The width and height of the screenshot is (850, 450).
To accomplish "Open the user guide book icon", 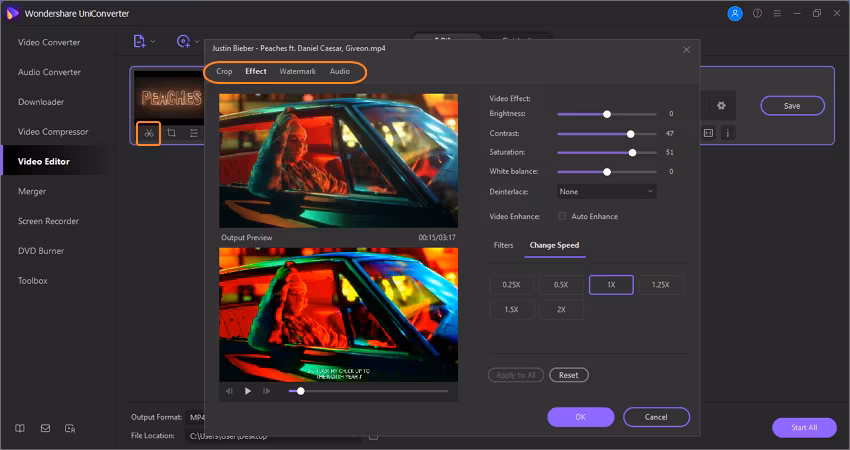I will point(20,428).
